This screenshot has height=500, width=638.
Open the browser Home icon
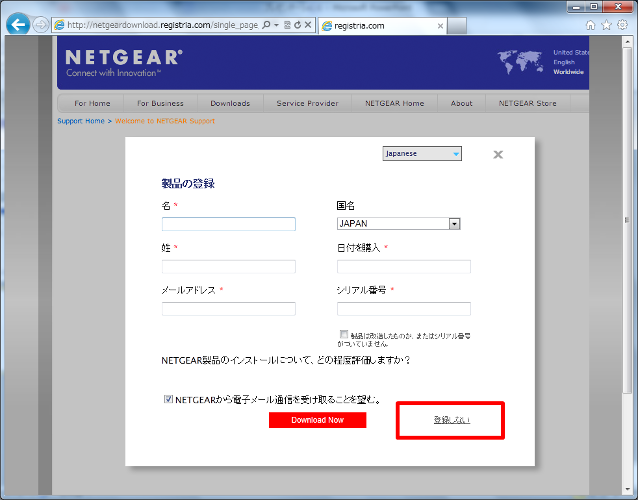(x=590, y=25)
